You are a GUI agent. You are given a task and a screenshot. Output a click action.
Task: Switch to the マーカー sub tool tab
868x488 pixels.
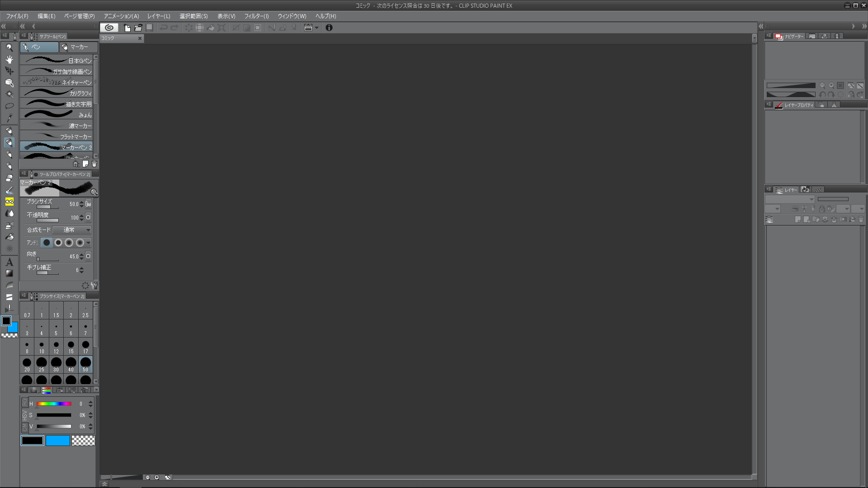click(x=78, y=47)
